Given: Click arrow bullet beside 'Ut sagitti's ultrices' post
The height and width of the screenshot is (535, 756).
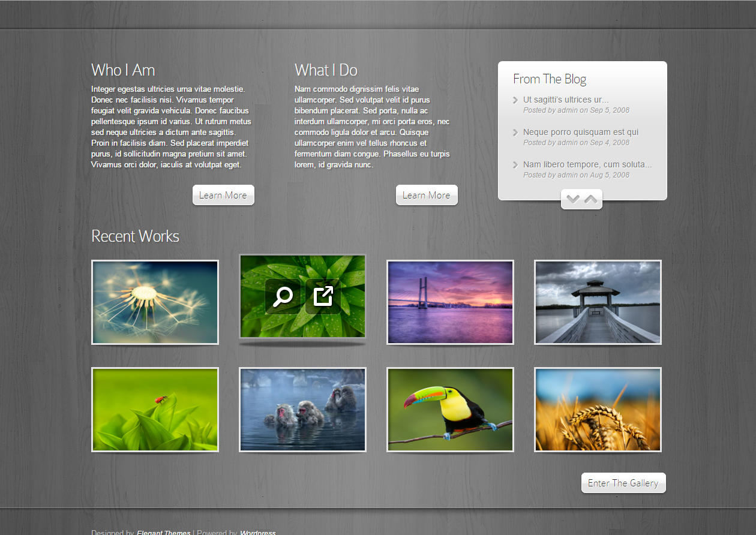Looking at the screenshot, I should click(x=515, y=100).
